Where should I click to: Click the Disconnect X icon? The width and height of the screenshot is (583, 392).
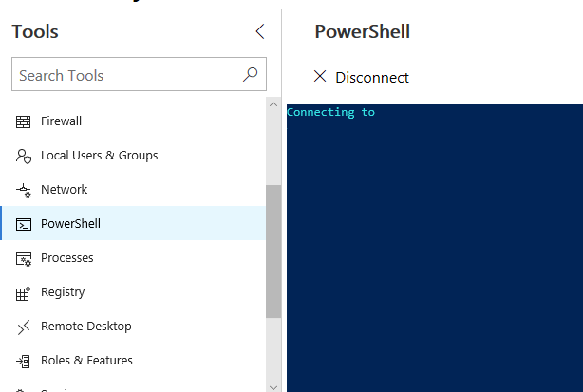point(320,76)
